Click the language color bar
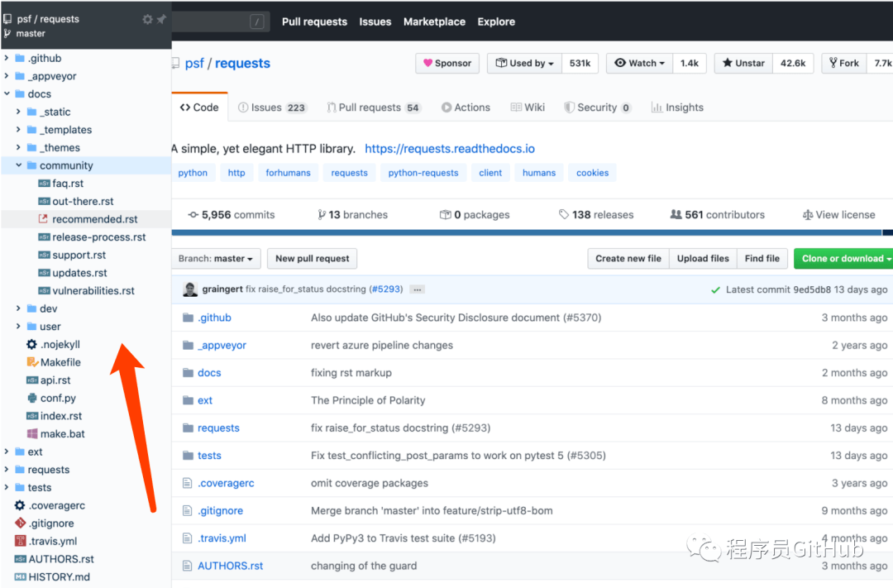 529,233
